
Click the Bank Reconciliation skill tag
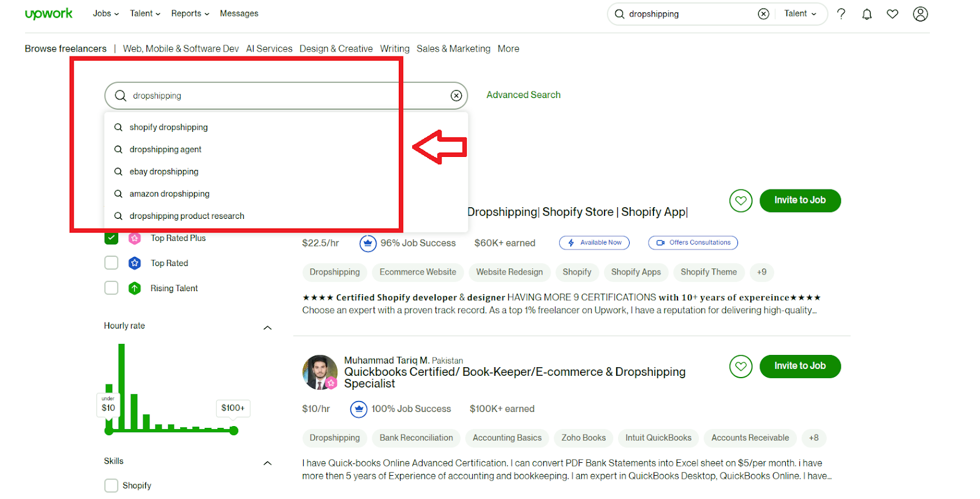(x=417, y=438)
